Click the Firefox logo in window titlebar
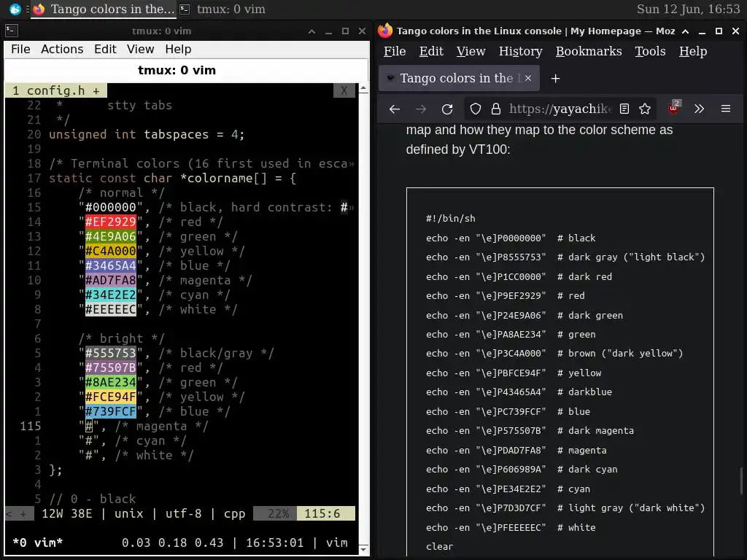Screen dimensions: 747x560 point(385,31)
